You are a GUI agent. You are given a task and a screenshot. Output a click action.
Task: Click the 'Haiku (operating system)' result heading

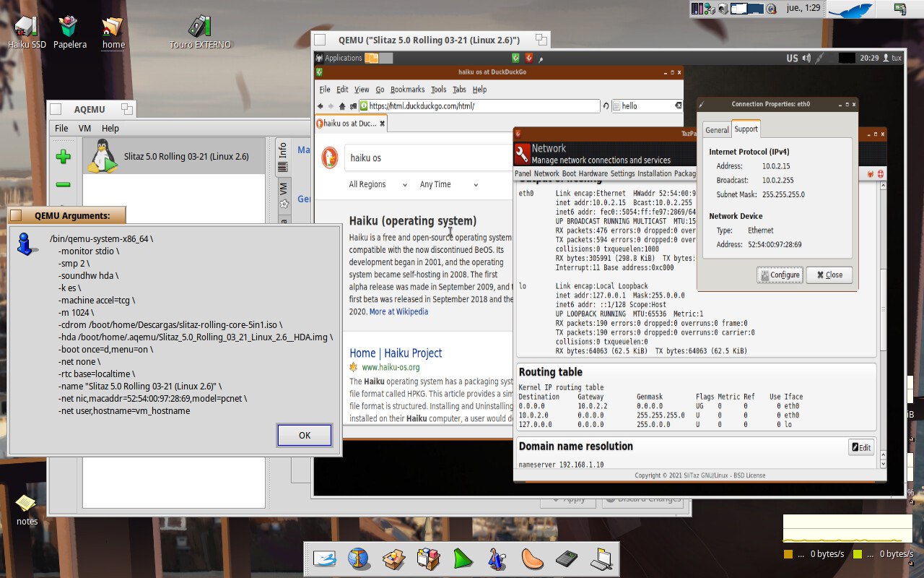(x=413, y=221)
